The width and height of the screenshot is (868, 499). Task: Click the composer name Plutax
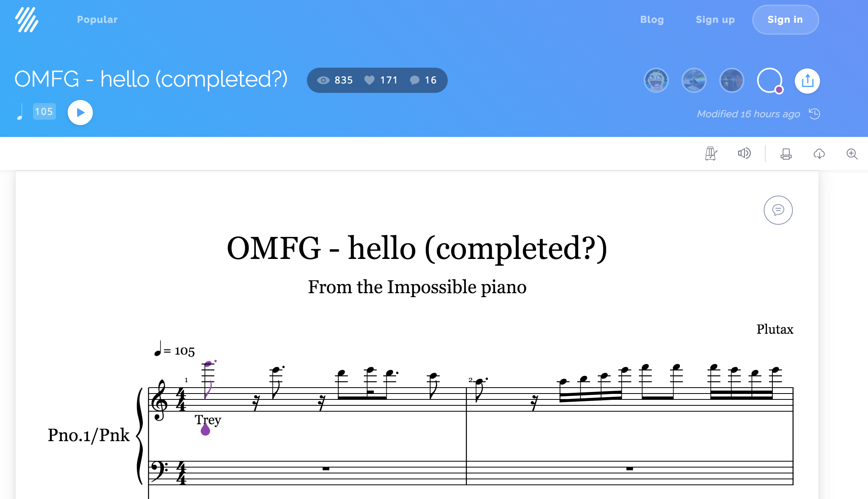tap(775, 329)
